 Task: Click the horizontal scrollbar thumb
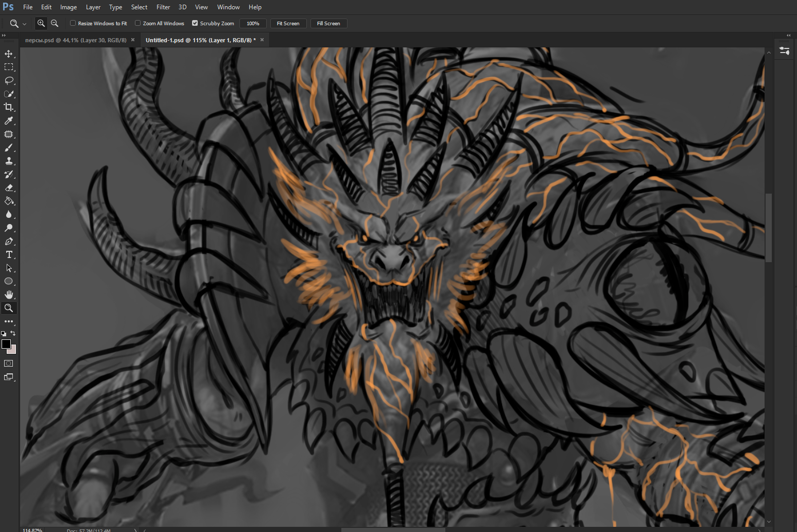(x=393, y=529)
